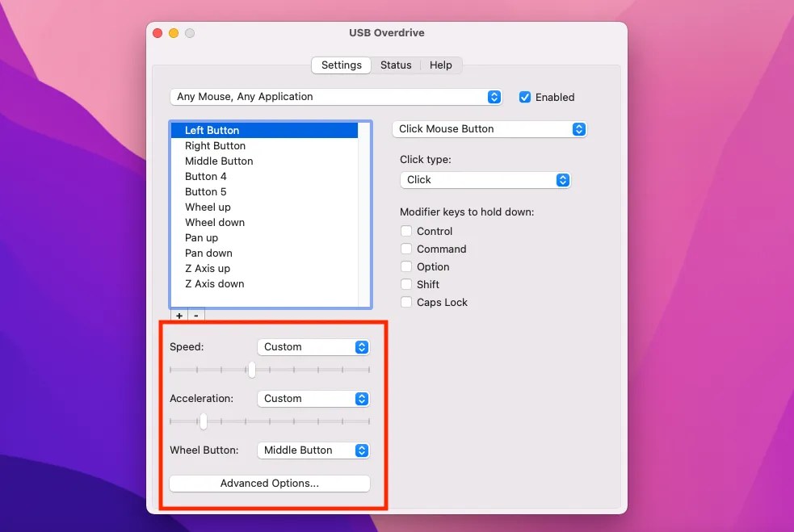Uncheck the Enabled checkbox
The width and height of the screenshot is (794, 532).
(x=524, y=97)
